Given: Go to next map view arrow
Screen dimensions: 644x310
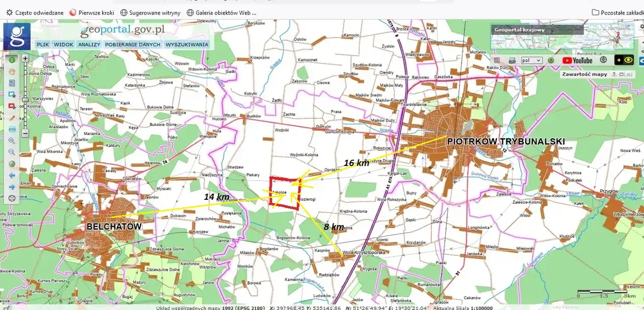Looking at the screenshot, I should (x=12, y=187).
